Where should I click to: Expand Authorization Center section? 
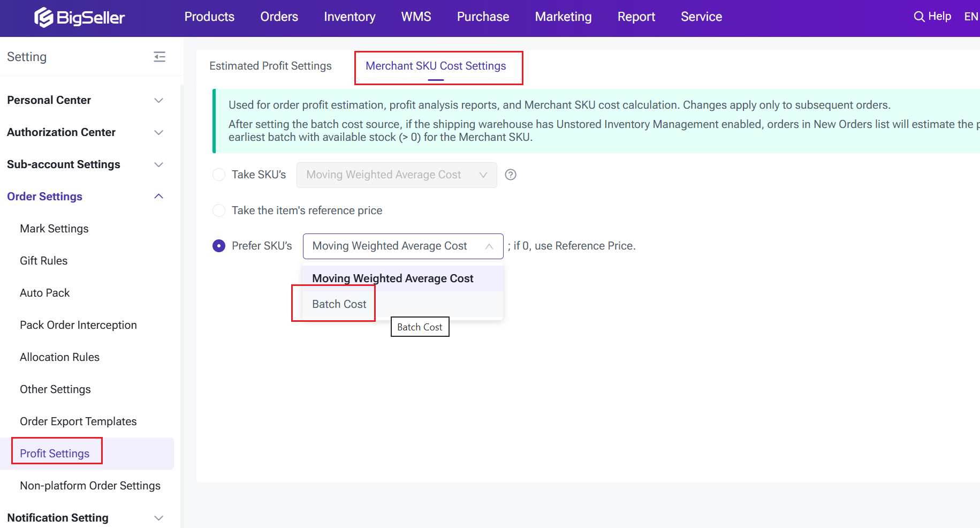coord(158,132)
